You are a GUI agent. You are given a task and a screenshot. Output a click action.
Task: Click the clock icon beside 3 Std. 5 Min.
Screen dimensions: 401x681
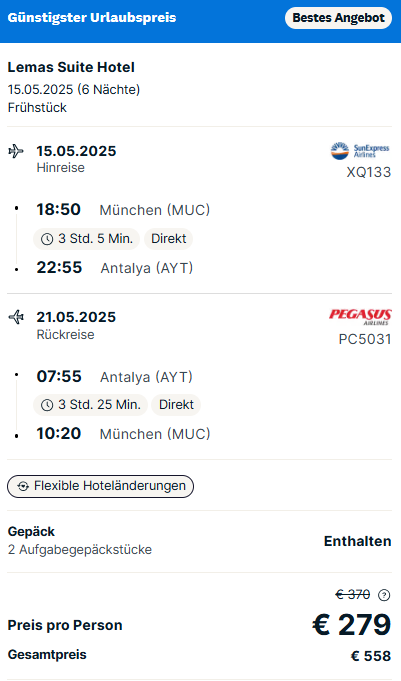47,239
